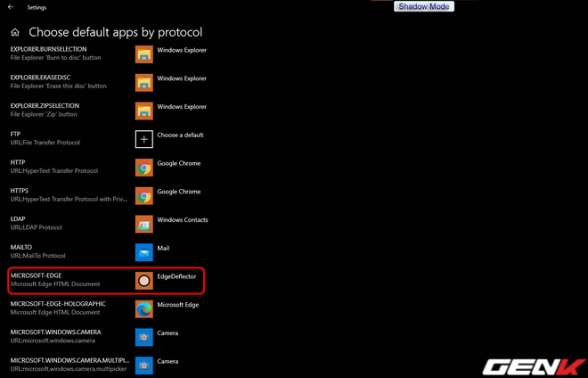This screenshot has width=588, height=378.
Task: Click Camera label in MICROSOFT.WINDOWS.CAMERA row
Action: click(167, 333)
